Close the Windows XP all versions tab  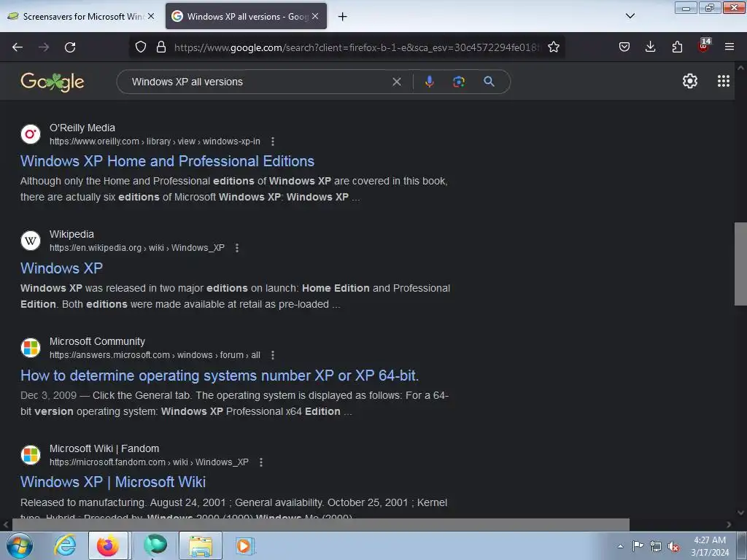tap(315, 16)
